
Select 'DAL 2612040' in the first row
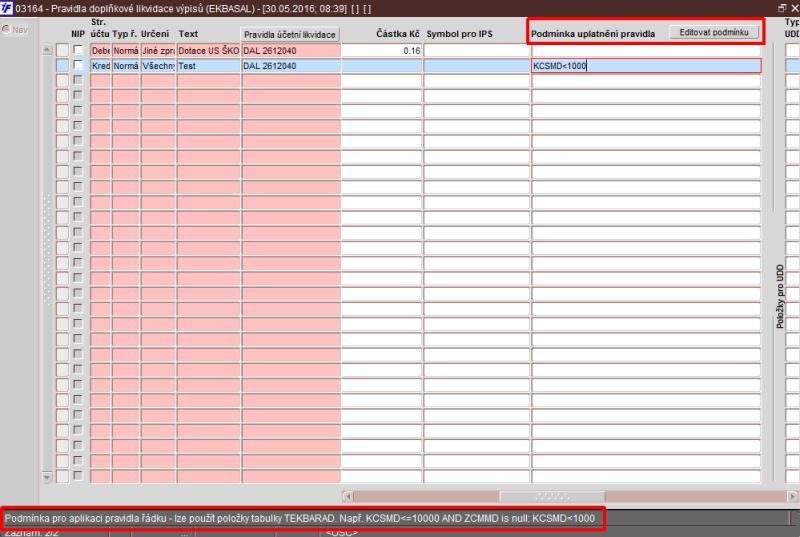click(291, 50)
